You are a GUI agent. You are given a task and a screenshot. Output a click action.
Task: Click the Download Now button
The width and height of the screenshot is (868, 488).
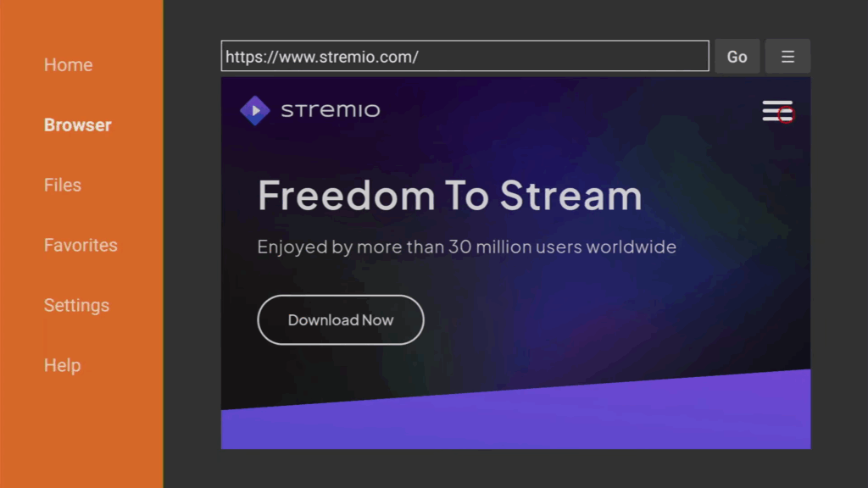coord(341,319)
